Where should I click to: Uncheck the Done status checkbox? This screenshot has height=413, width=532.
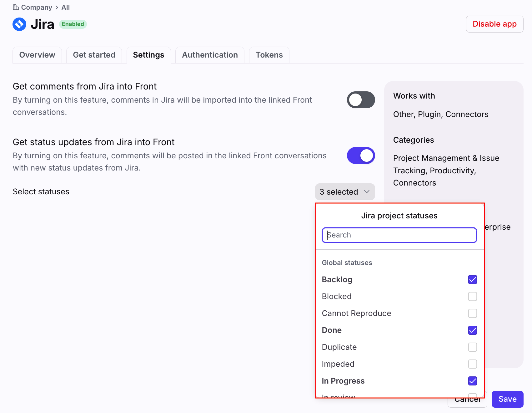click(472, 330)
